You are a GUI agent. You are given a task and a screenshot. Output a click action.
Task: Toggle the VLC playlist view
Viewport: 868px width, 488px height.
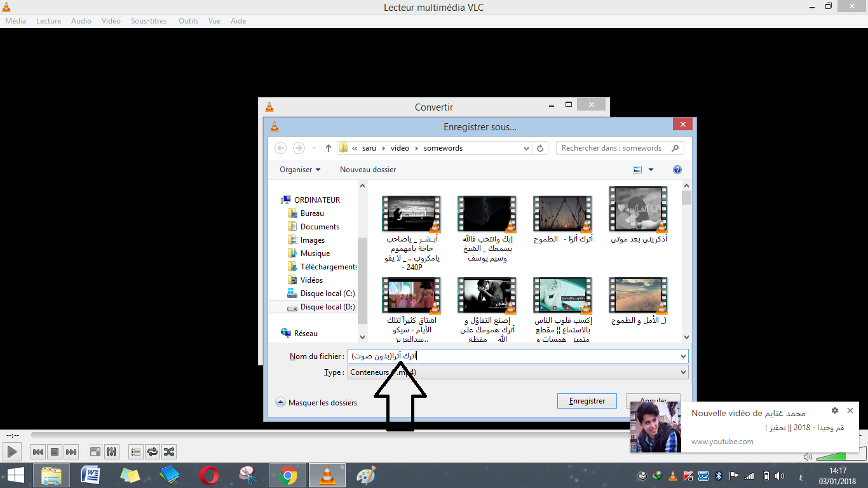click(136, 452)
